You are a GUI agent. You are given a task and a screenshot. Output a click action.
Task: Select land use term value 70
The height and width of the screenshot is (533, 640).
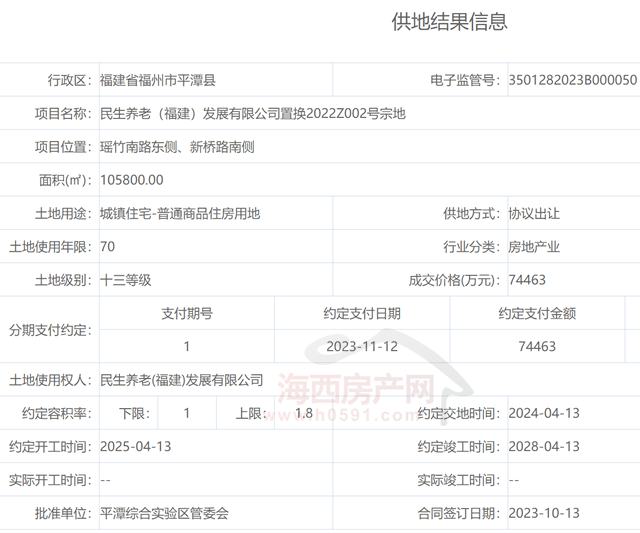tap(108, 247)
